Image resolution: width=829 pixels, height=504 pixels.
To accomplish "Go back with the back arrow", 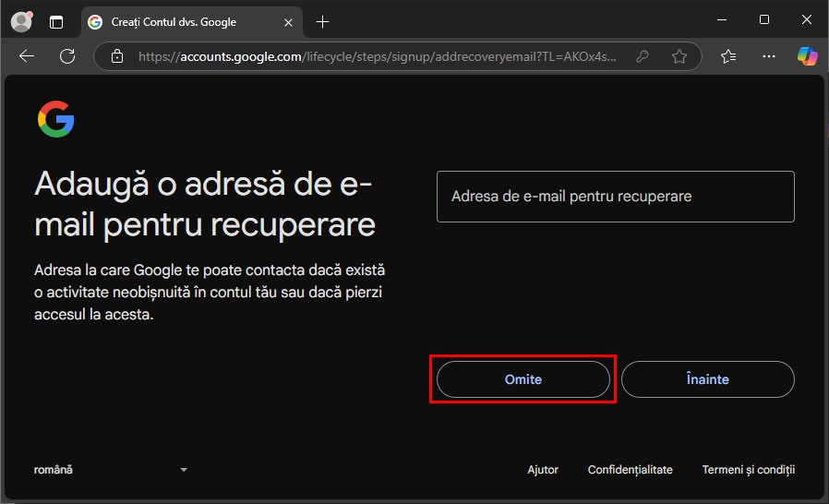I will pos(27,56).
